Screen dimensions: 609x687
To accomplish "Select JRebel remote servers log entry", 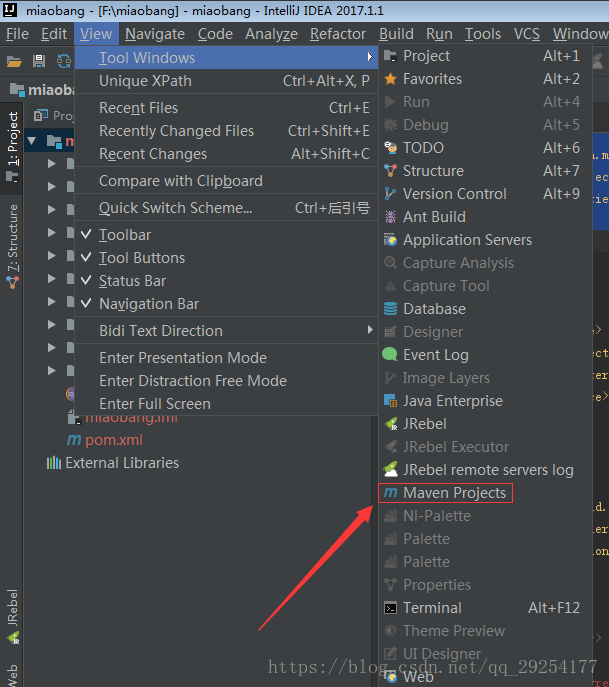I will click(485, 470).
